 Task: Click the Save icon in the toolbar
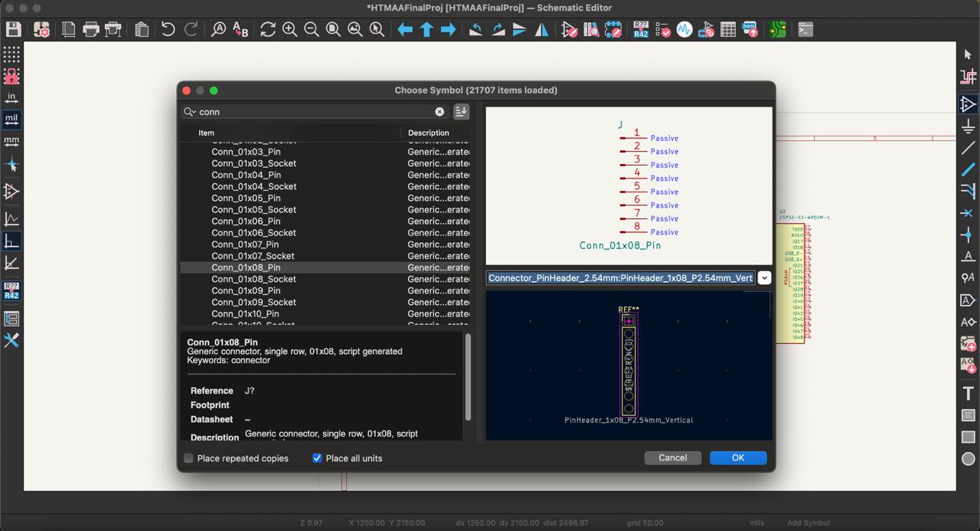click(13, 29)
